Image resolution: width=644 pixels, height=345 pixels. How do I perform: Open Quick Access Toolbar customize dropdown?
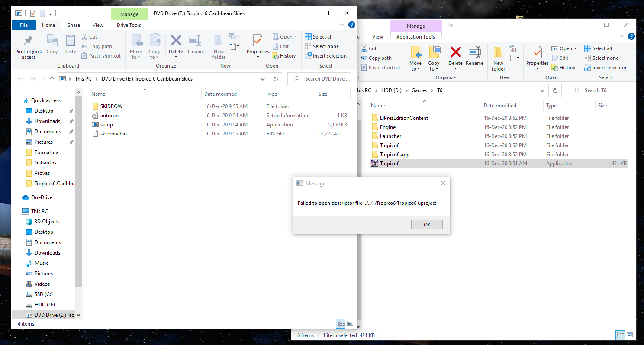point(51,13)
